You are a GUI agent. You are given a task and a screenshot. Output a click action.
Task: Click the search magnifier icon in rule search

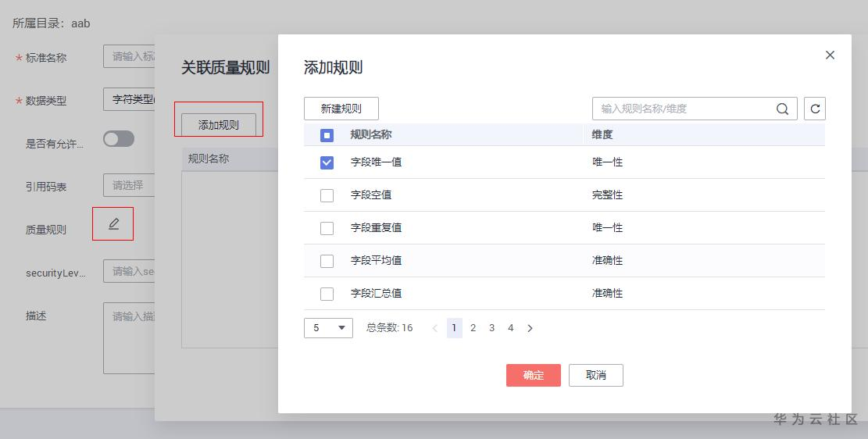[x=782, y=109]
